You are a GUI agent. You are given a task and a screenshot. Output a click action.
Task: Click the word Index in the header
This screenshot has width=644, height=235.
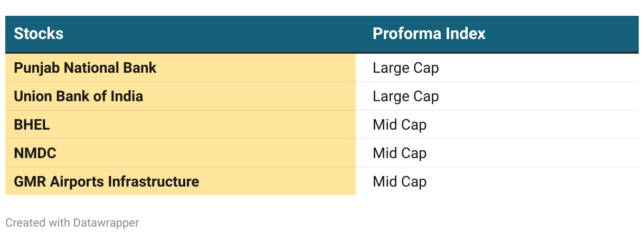[465, 34]
